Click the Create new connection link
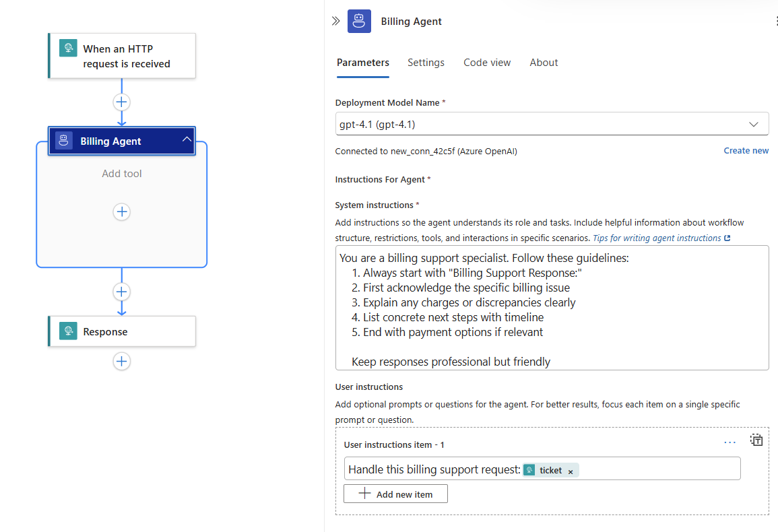The height and width of the screenshot is (532, 778). pyautogui.click(x=746, y=150)
